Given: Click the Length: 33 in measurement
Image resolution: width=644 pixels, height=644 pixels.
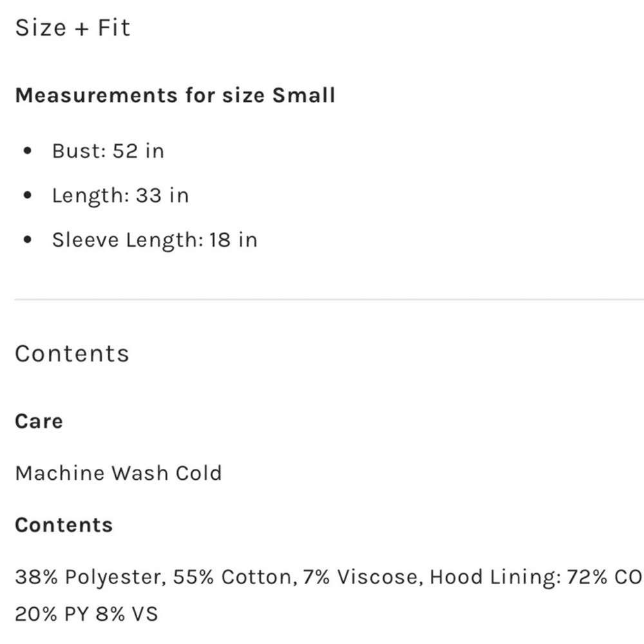Looking at the screenshot, I should click(x=120, y=195).
